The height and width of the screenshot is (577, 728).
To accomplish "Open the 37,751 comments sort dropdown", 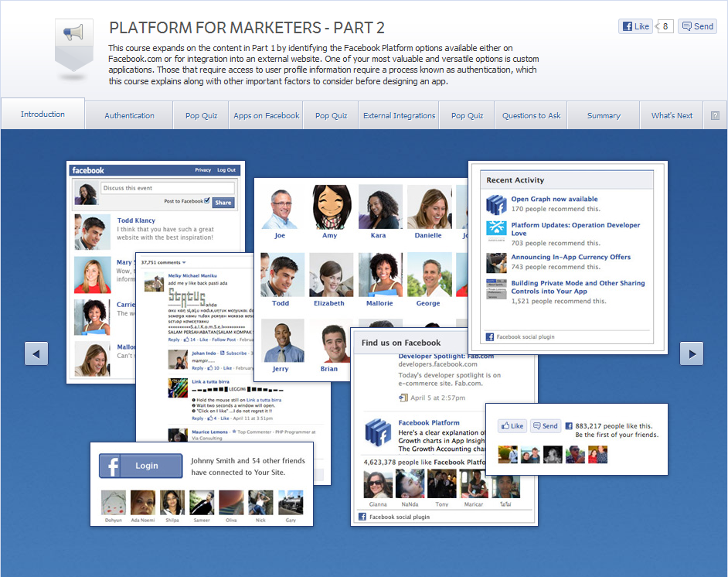I will [x=163, y=262].
